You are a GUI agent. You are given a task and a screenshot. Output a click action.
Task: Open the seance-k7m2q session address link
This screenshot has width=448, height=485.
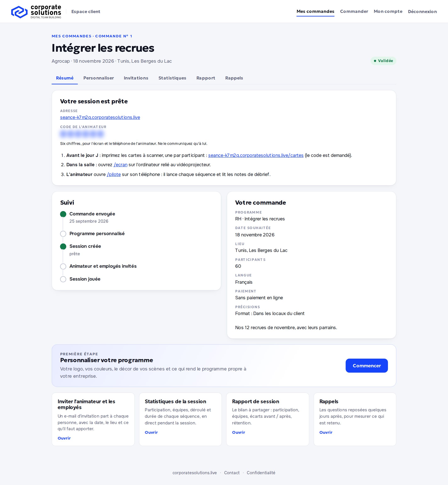pos(100,117)
